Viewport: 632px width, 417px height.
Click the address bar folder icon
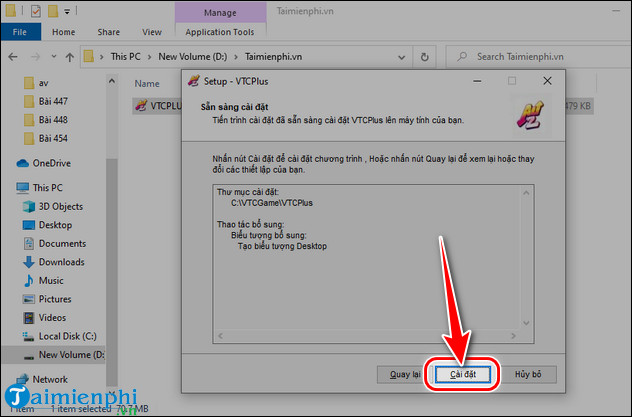click(89, 56)
